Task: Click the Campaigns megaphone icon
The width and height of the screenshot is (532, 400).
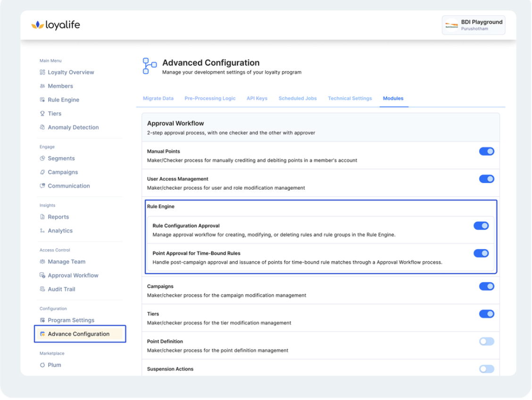Action: pyautogui.click(x=42, y=172)
